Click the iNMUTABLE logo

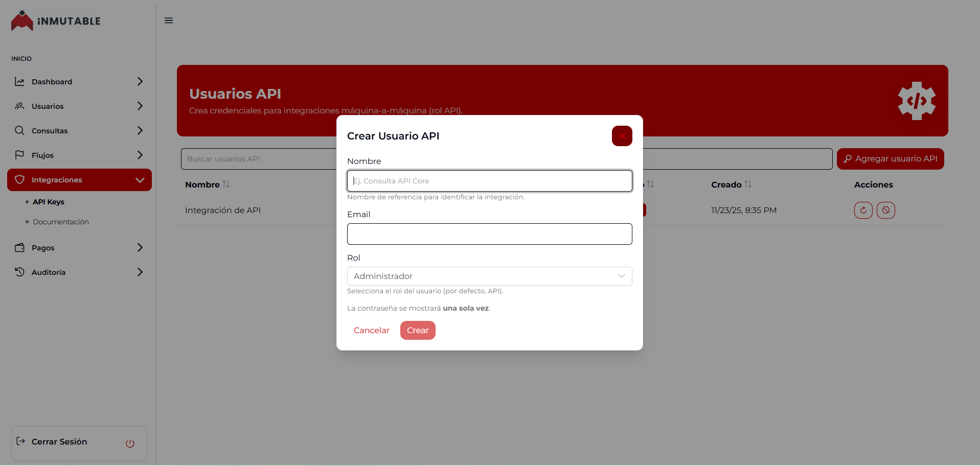55,20
